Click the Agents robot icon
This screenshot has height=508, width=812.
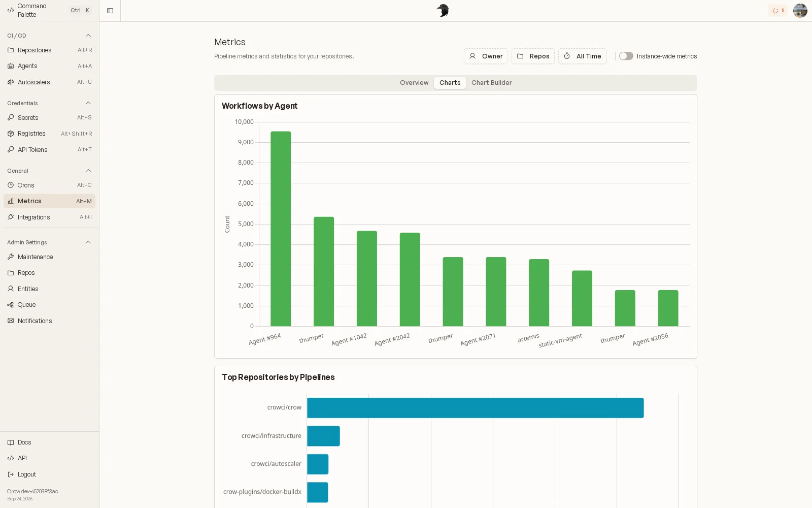[11, 66]
